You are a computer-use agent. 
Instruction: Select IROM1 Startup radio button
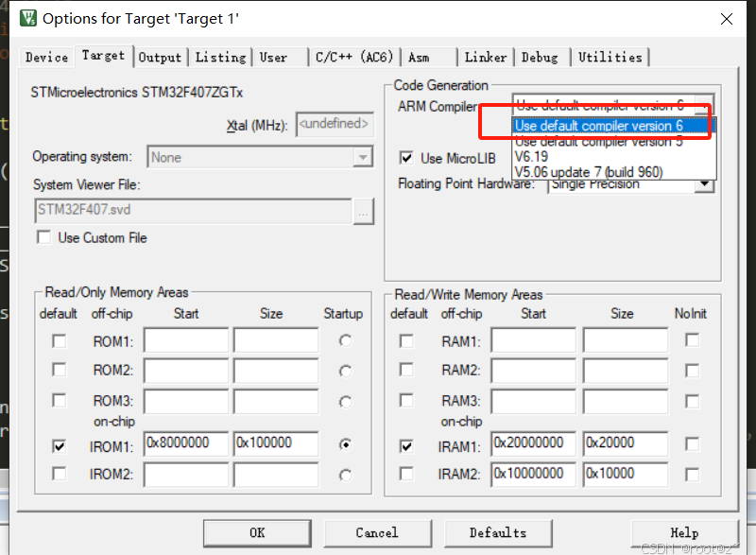tap(345, 444)
